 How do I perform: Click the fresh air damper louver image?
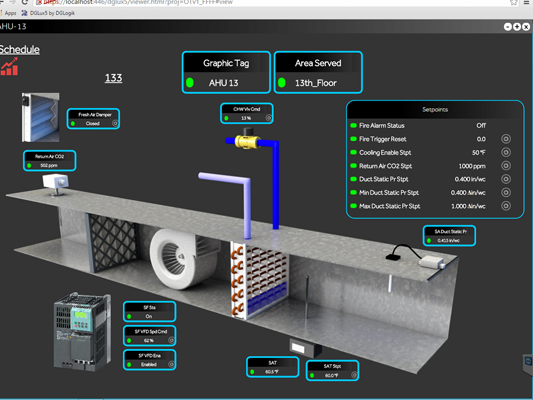[40, 117]
